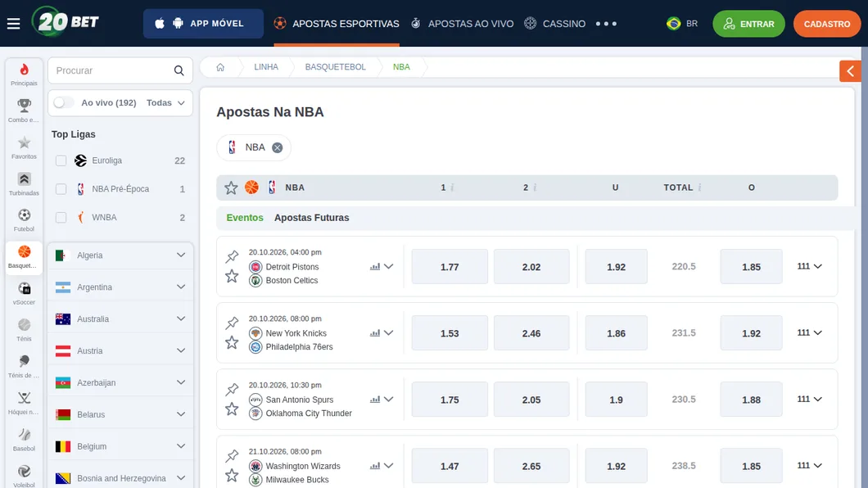
Task: Bet on Milwaukee Bucks odds 2.65
Action: coord(531,466)
